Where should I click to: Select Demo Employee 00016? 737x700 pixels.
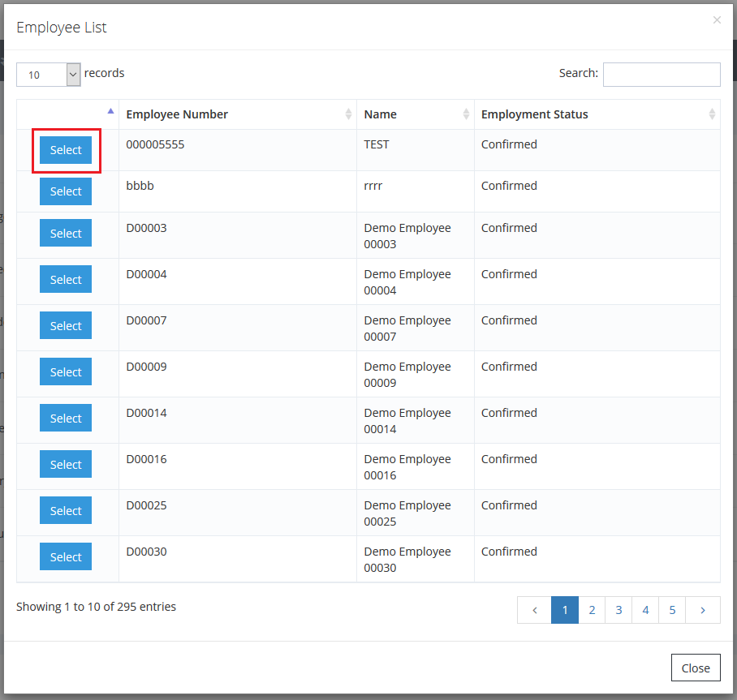tap(66, 465)
